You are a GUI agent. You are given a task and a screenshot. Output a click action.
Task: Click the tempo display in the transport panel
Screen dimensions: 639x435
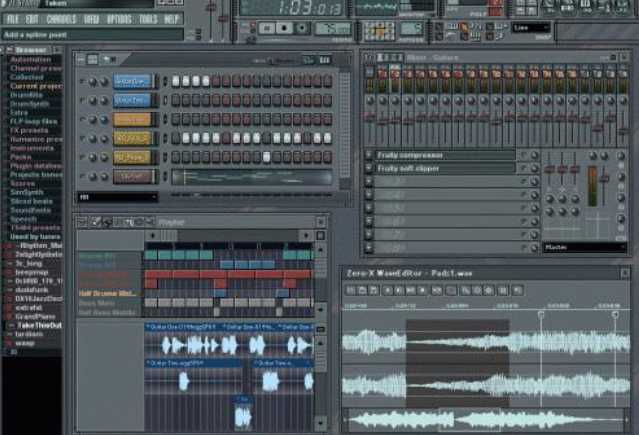click(333, 29)
